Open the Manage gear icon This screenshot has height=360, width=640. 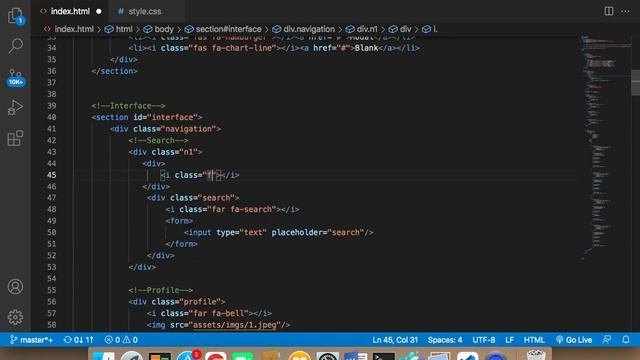click(16, 317)
